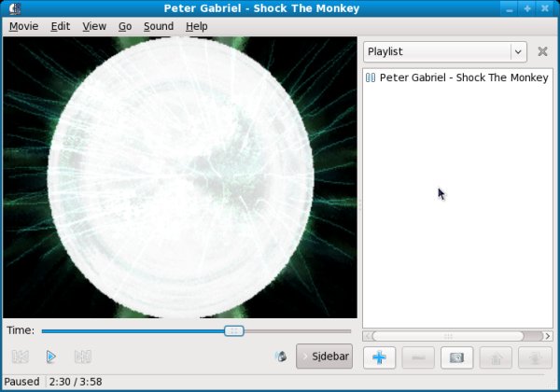Close the window with the title bar X
The height and width of the screenshot is (392, 560).
[x=545, y=8]
